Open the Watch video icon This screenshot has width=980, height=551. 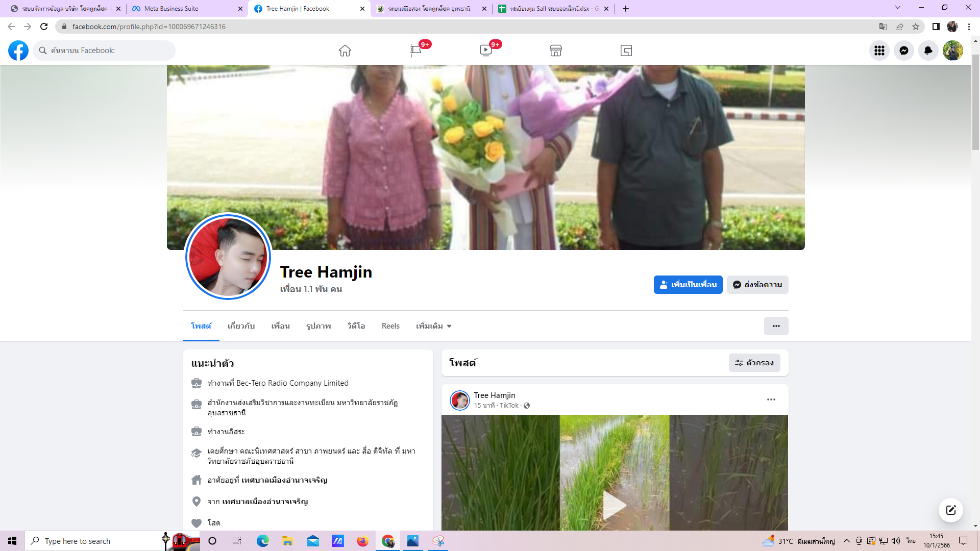tap(485, 51)
